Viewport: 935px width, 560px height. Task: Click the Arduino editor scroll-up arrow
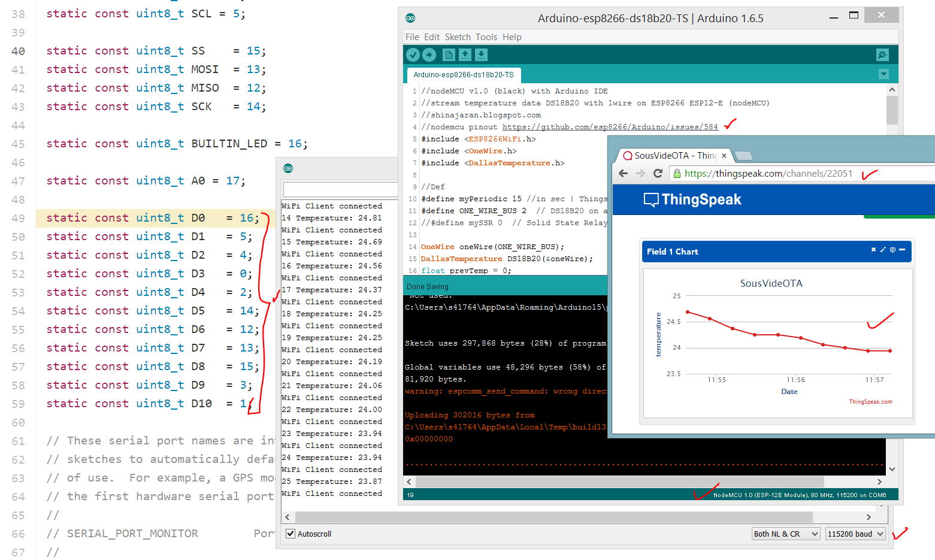click(x=892, y=90)
